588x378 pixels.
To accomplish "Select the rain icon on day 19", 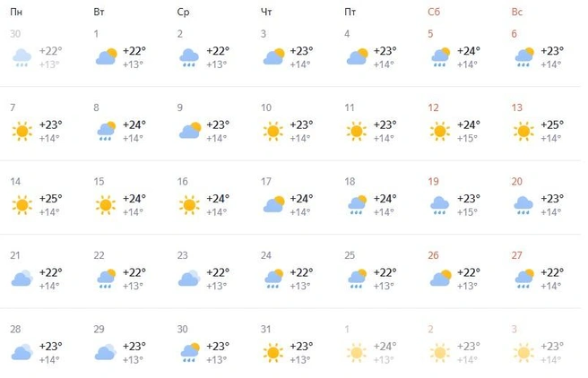I will [439, 205].
